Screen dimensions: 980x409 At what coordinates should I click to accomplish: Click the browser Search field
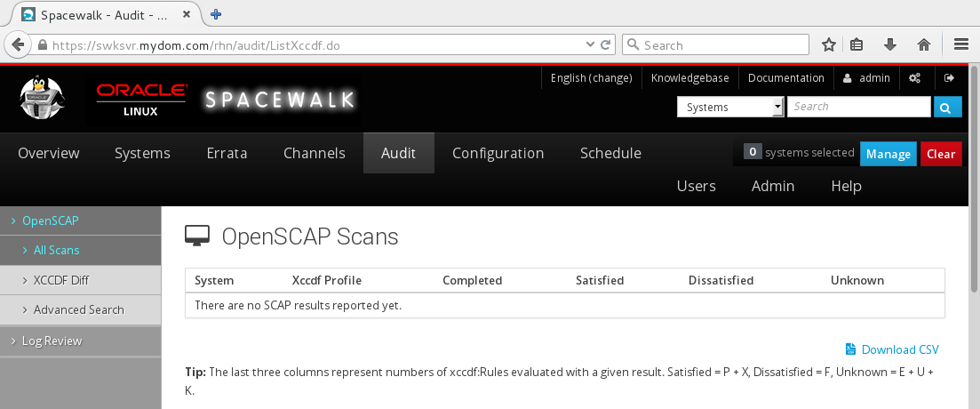pyautogui.click(x=715, y=45)
